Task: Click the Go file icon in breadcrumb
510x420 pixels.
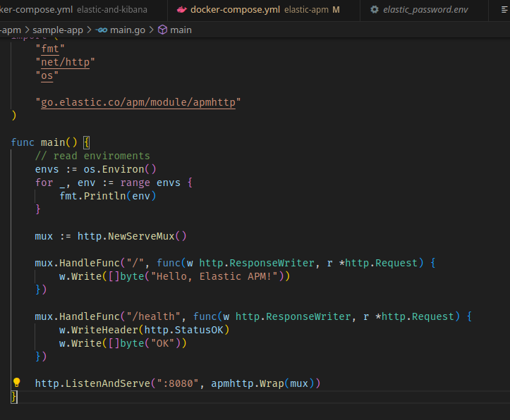Action: coord(102,30)
